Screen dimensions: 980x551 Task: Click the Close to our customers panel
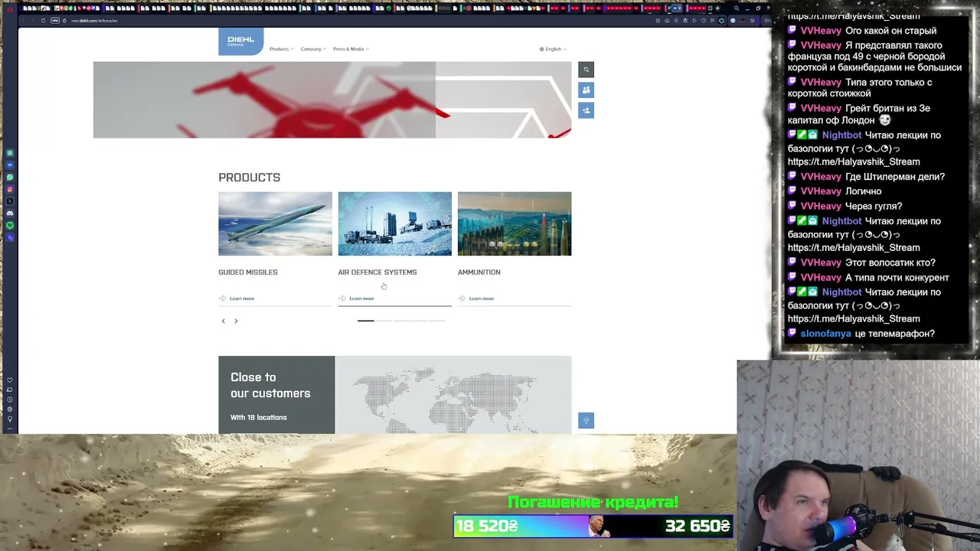click(276, 395)
